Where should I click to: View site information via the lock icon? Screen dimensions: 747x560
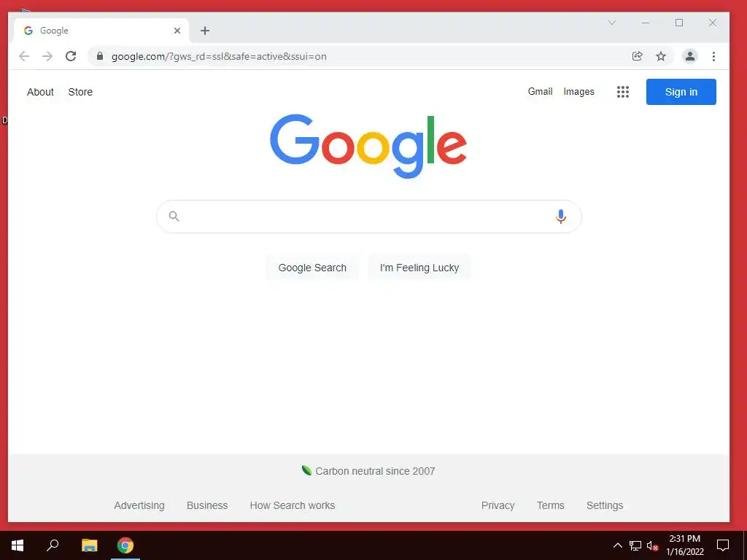(99, 56)
